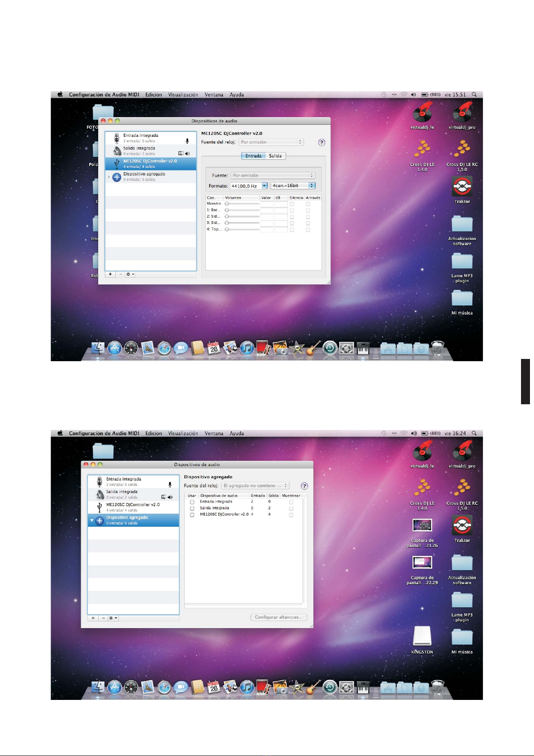Adjust the 4: Top... channel volume slider
The height and width of the screenshot is (756, 534).
(x=242, y=229)
